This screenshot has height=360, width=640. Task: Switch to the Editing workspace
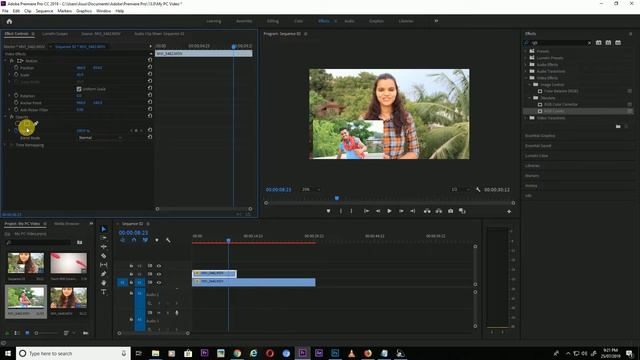273,21
